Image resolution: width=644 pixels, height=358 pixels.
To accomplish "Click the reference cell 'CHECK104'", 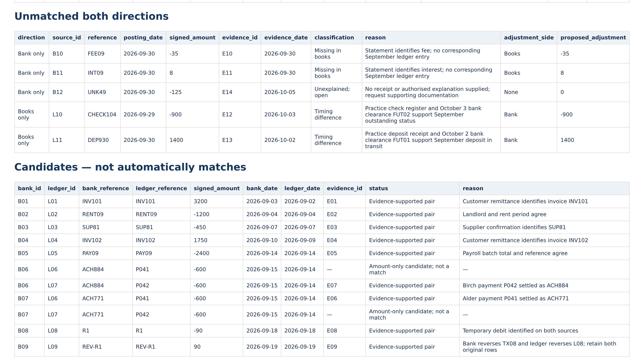I will (x=102, y=115).
